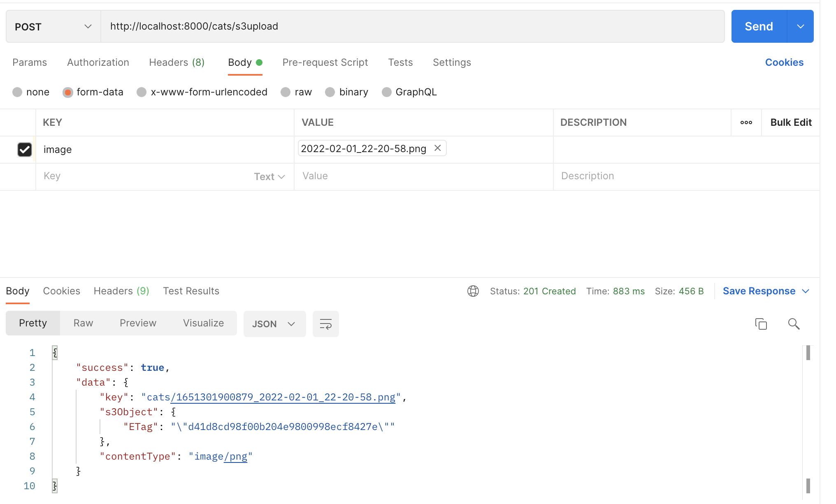Open the Send button dropdown arrow
The height and width of the screenshot is (504, 836).
tap(800, 26)
